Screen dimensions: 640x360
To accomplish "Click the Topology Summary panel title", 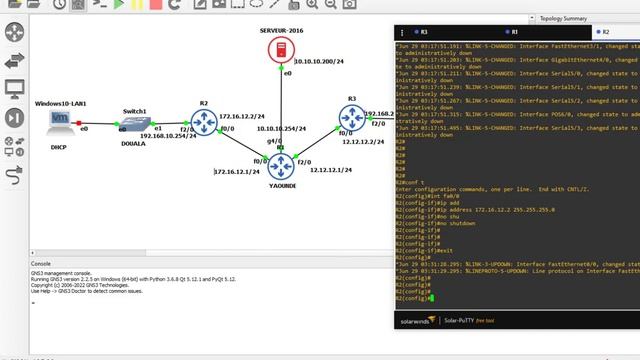I will [563, 18].
